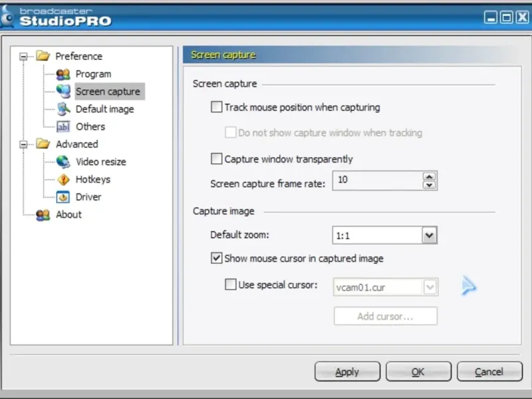The height and width of the screenshot is (399, 532).
Task: Enable the Use special cursor checkbox
Action: pyautogui.click(x=231, y=285)
